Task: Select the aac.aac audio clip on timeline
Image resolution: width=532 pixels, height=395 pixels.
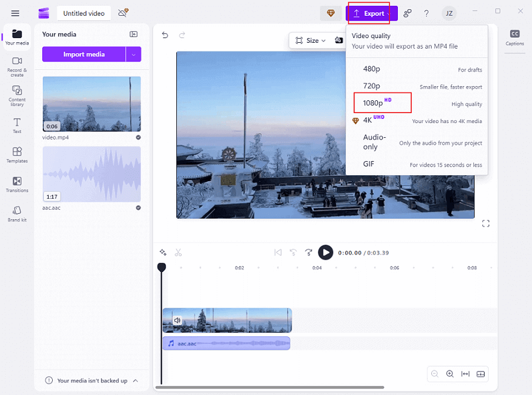Action: tap(226, 343)
